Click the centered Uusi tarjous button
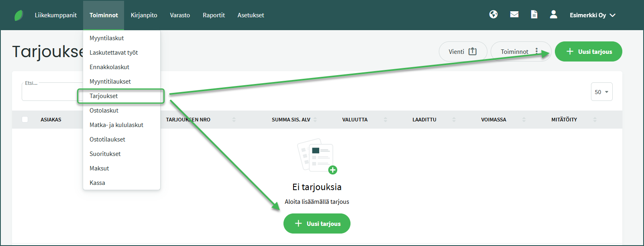This screenshot has height=246, width=644. click(317, 223)
